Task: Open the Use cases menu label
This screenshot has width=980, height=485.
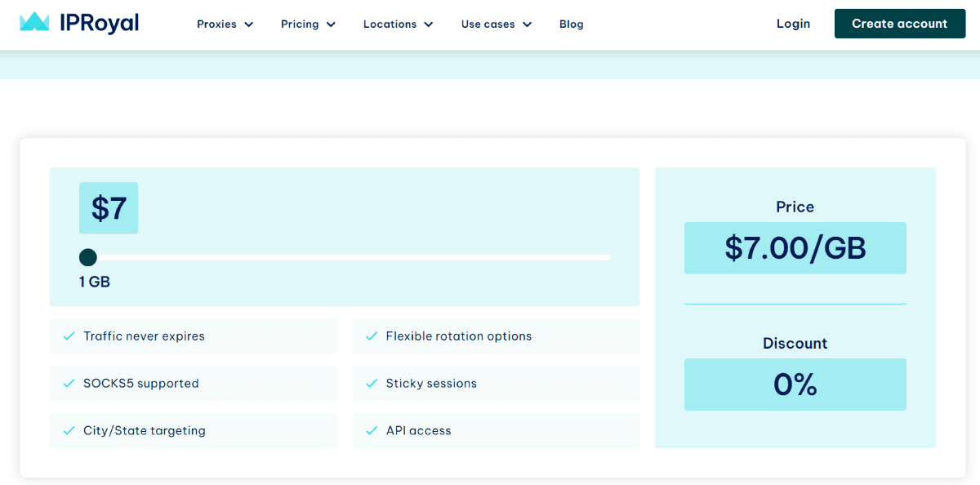Action: click(488, 24)
